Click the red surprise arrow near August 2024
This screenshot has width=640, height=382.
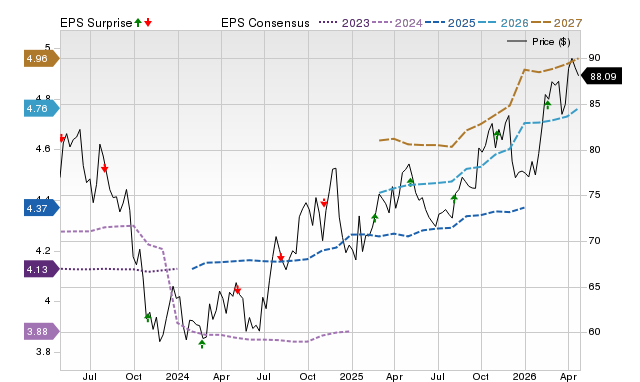click(280, 257)
